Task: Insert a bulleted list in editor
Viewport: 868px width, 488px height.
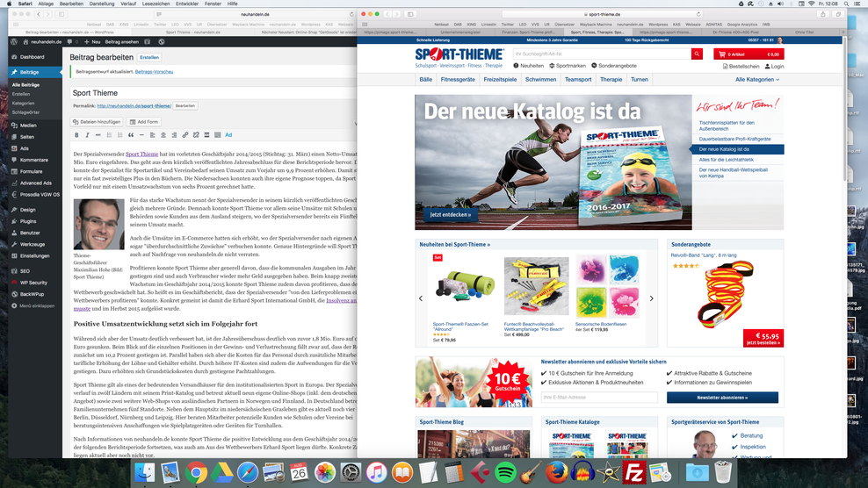Action: [x=109, y=135]
